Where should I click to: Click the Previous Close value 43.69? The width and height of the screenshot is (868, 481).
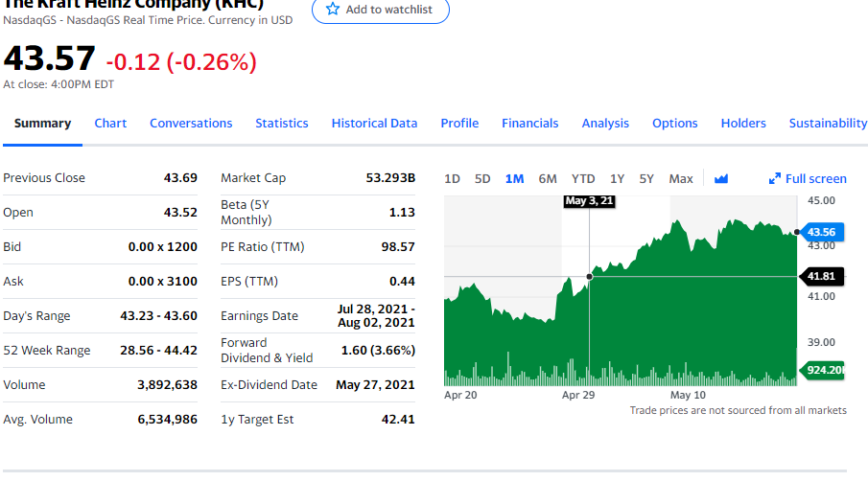click(180, 178)
